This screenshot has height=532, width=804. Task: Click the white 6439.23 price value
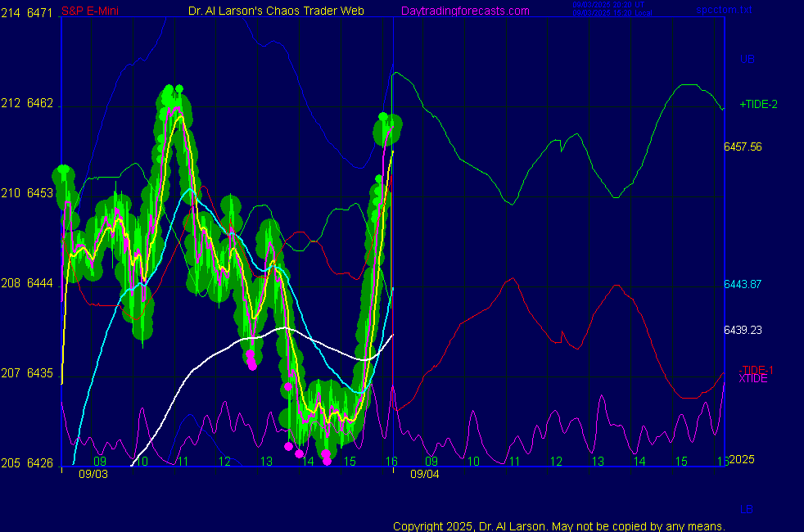point(743,330)
